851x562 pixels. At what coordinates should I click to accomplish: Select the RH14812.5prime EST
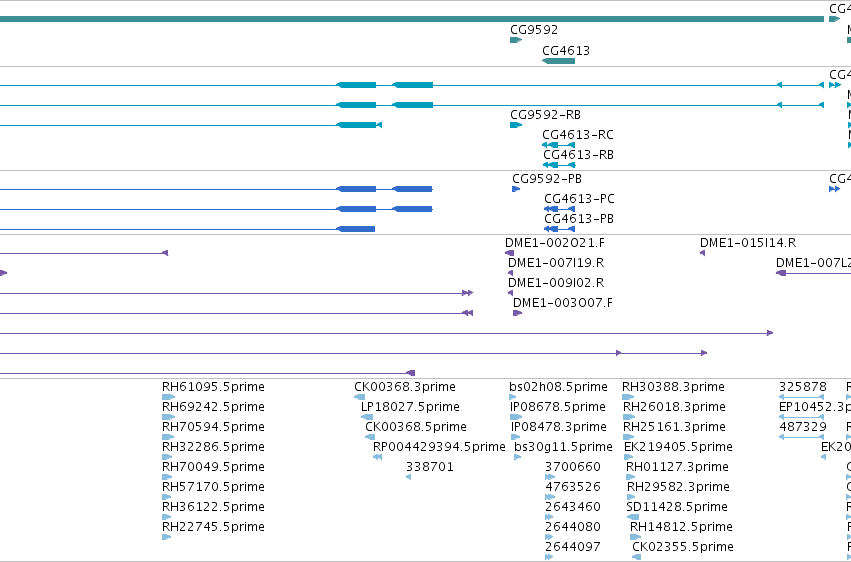click(x=636, y=537)
